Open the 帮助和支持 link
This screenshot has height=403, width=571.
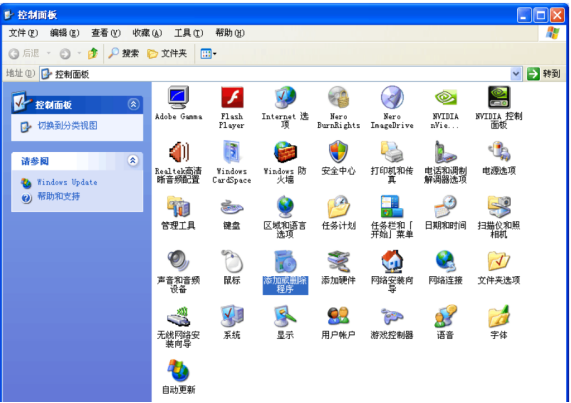59,197
